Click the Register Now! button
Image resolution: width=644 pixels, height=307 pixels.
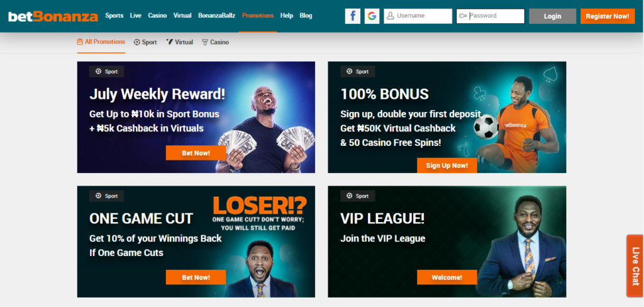pyautogui.click(x=608, y=16)
